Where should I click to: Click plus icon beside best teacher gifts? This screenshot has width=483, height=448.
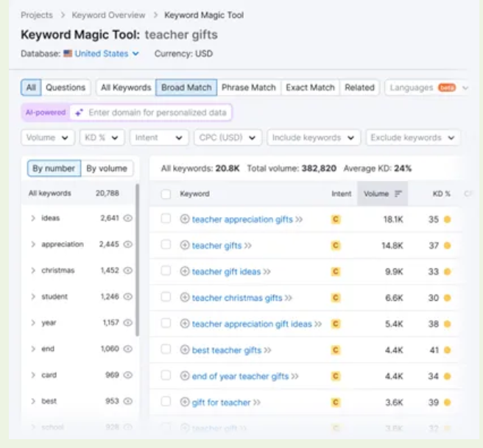click(185, 350)
